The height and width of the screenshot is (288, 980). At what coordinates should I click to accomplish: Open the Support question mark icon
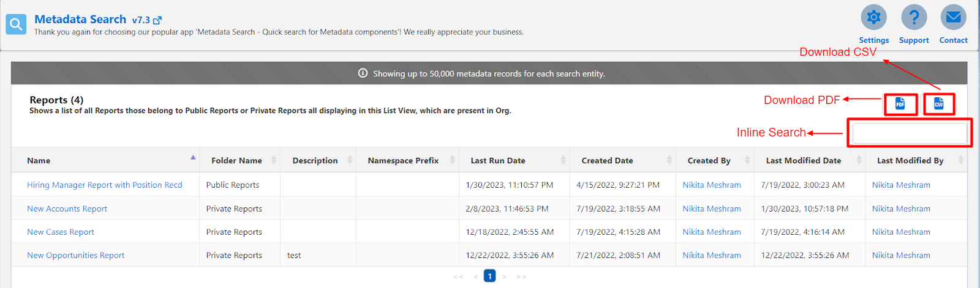click(x=914, y=17)
